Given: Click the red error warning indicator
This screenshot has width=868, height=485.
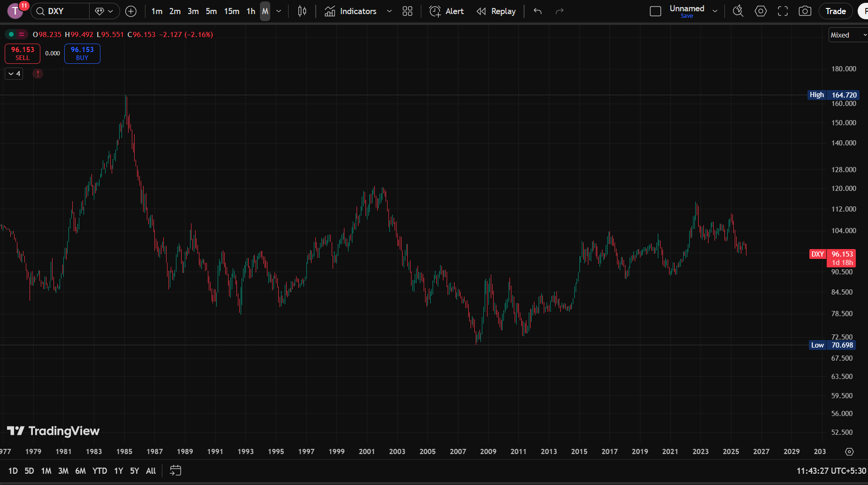Looking at the screenshot, I should pos(38,74).
